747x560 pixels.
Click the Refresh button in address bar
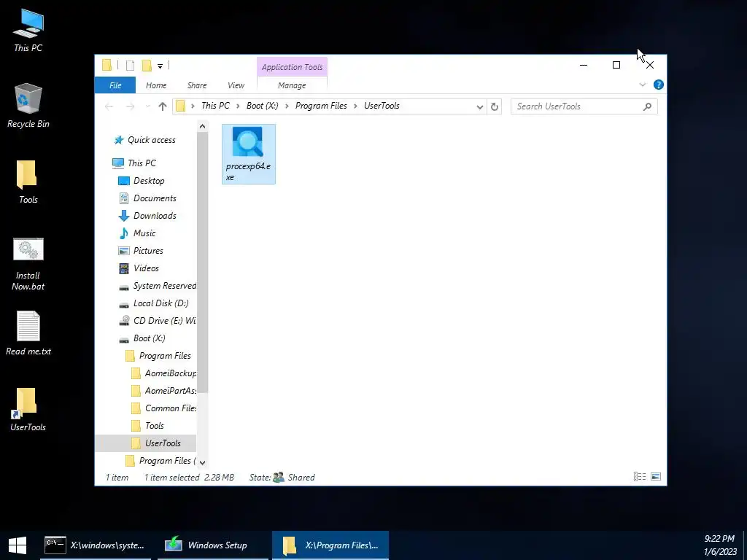coord(495,106)
